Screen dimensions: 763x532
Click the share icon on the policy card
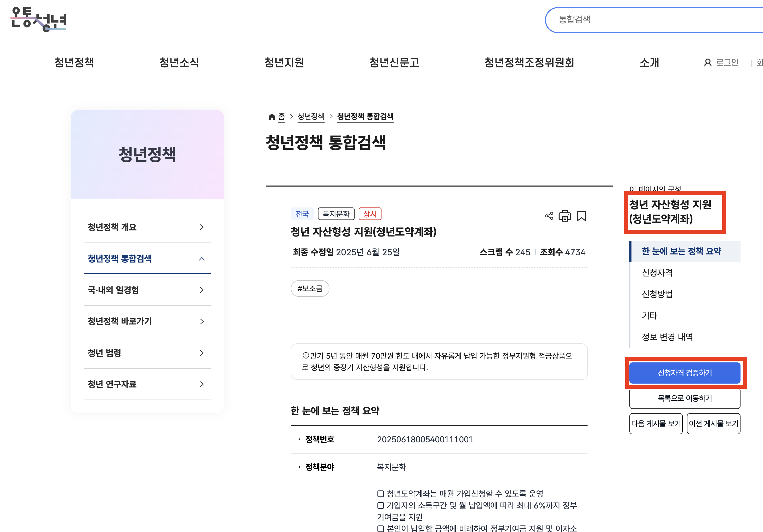(x=549, y=216)
